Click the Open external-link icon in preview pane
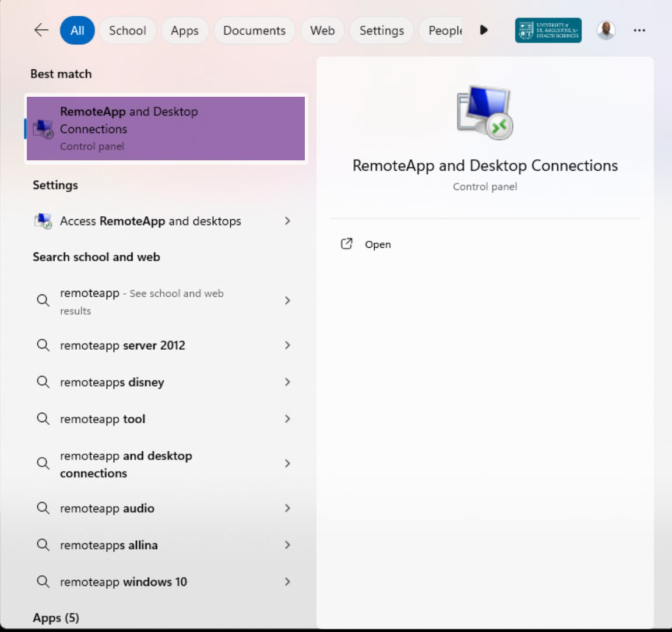Viewport: 672px width, 632px height. [346, 244]
